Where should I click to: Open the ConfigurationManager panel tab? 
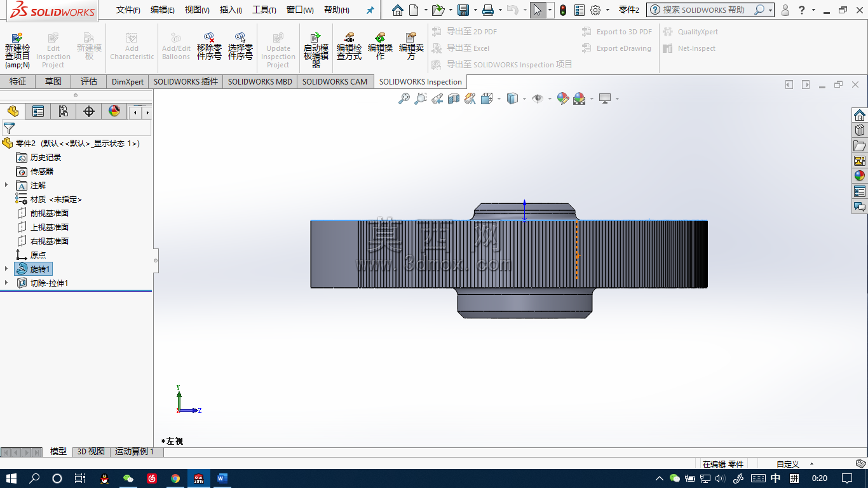coord(64,112)
